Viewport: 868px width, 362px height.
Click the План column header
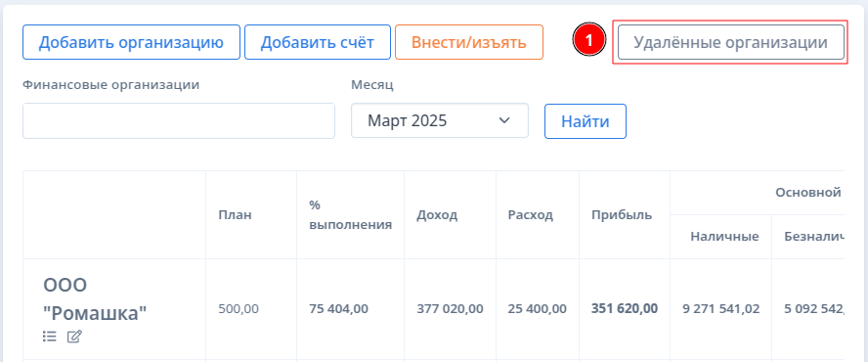[236, 215]
